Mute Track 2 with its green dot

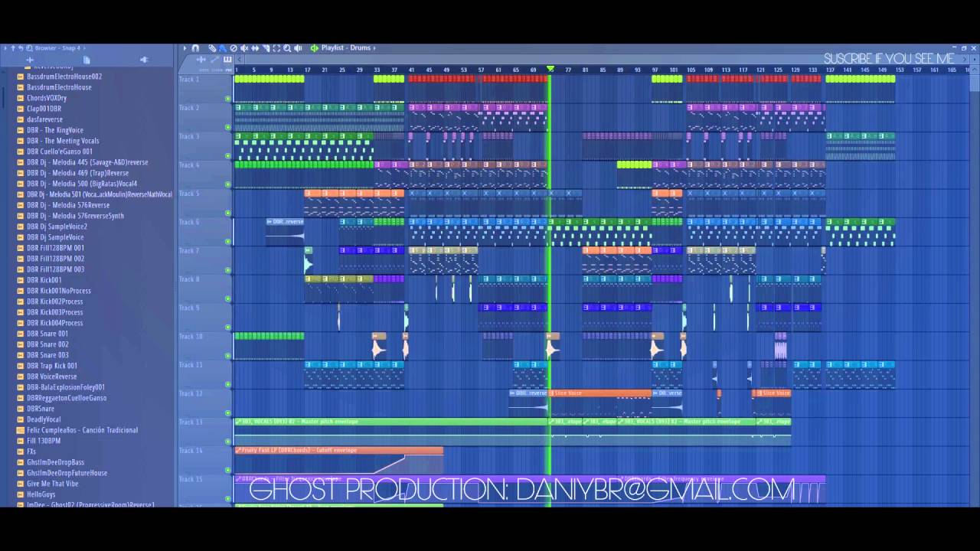tap(227, 127)
